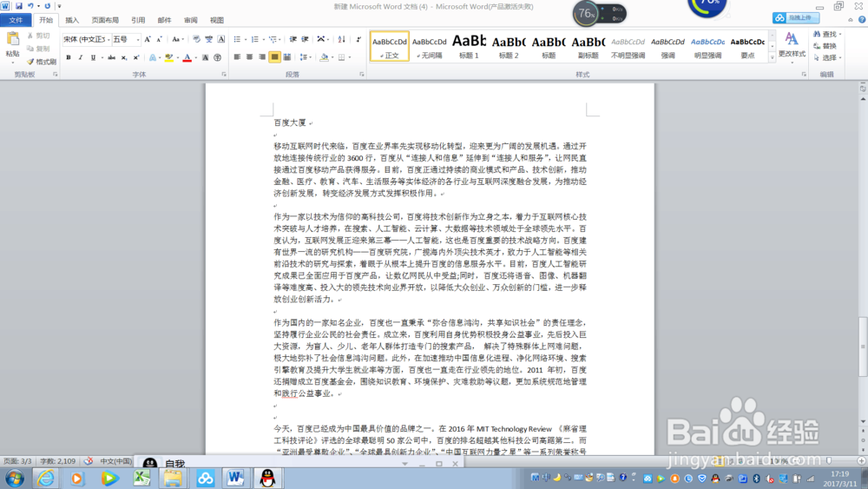Screen dimensions: 868x489
Task: Click the Superscript icon
Action: pyautogui.click(x=136, y=57)
